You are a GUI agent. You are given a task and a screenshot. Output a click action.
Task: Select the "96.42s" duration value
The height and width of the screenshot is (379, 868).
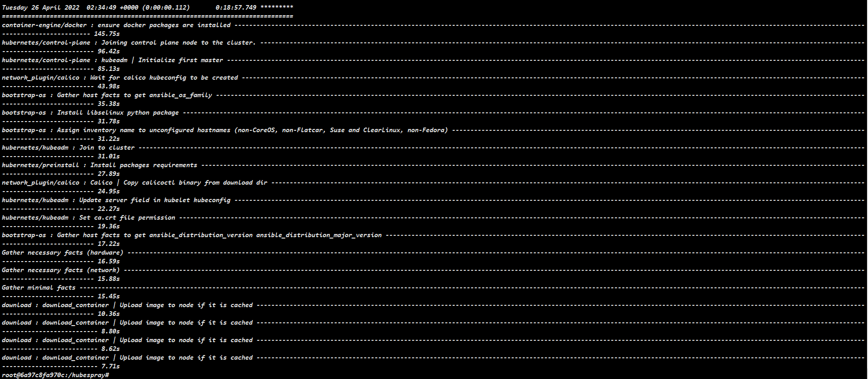click(109, 51)
